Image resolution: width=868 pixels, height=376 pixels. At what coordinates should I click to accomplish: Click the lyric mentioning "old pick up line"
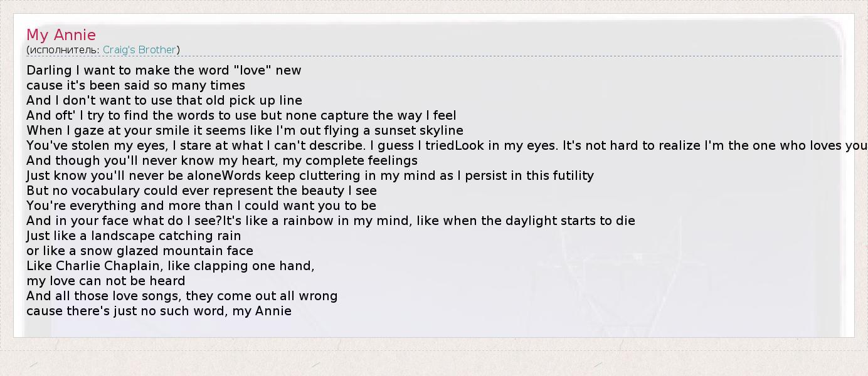tap(164, 100)
